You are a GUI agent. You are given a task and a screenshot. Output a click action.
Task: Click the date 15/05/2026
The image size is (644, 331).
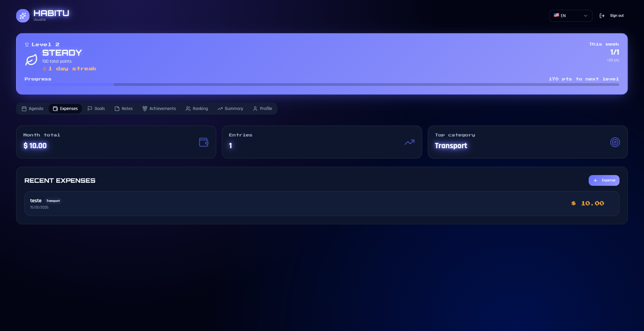tap(39, 208)
